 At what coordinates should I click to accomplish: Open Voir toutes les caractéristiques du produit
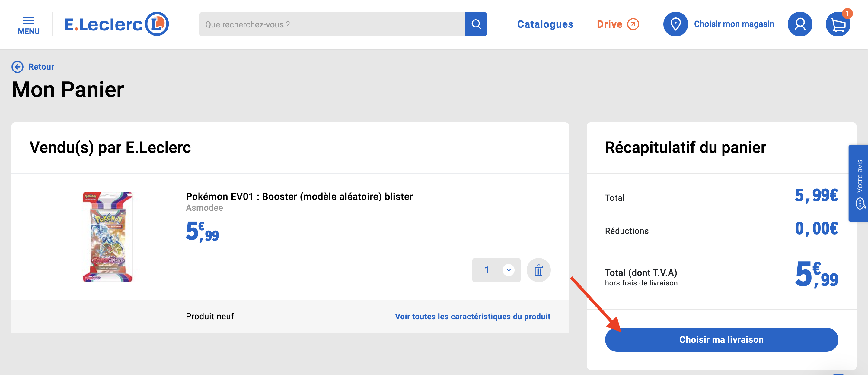(x=472, y=317)
